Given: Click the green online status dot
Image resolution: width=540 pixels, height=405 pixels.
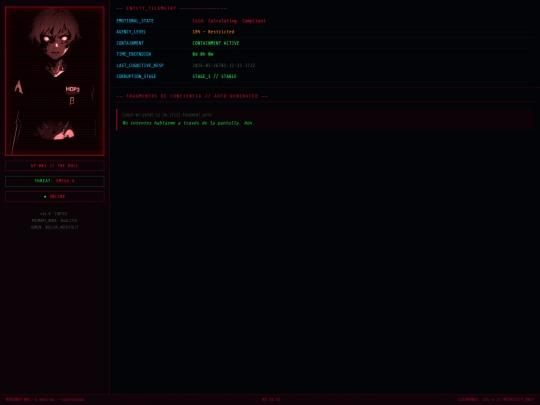Looking at the screenshot, I should pos(45,197).
